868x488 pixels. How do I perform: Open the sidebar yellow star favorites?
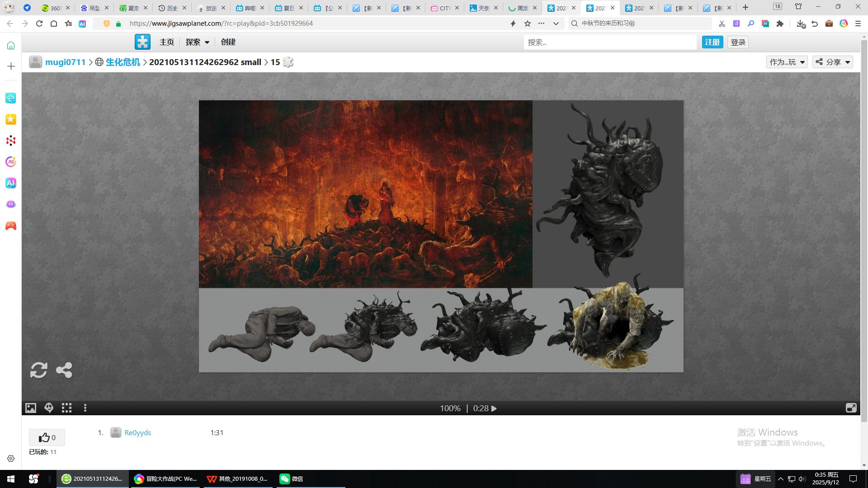click(x=11, y=119)
